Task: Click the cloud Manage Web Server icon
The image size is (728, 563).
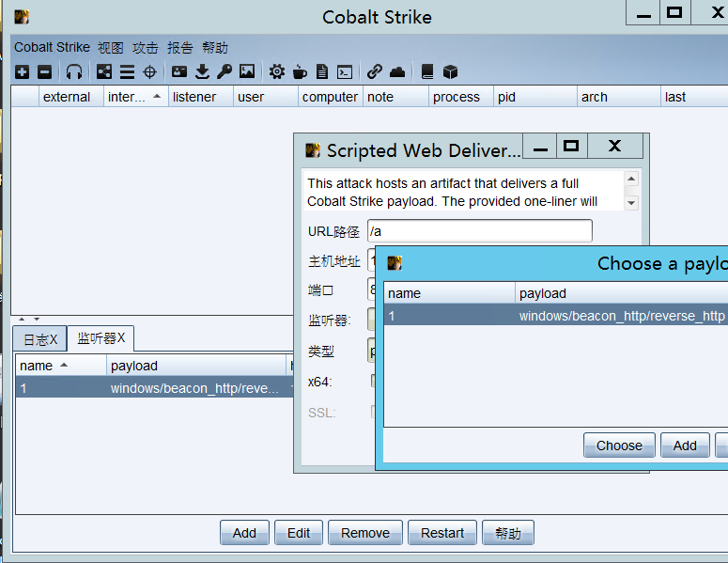Action: 397,71
